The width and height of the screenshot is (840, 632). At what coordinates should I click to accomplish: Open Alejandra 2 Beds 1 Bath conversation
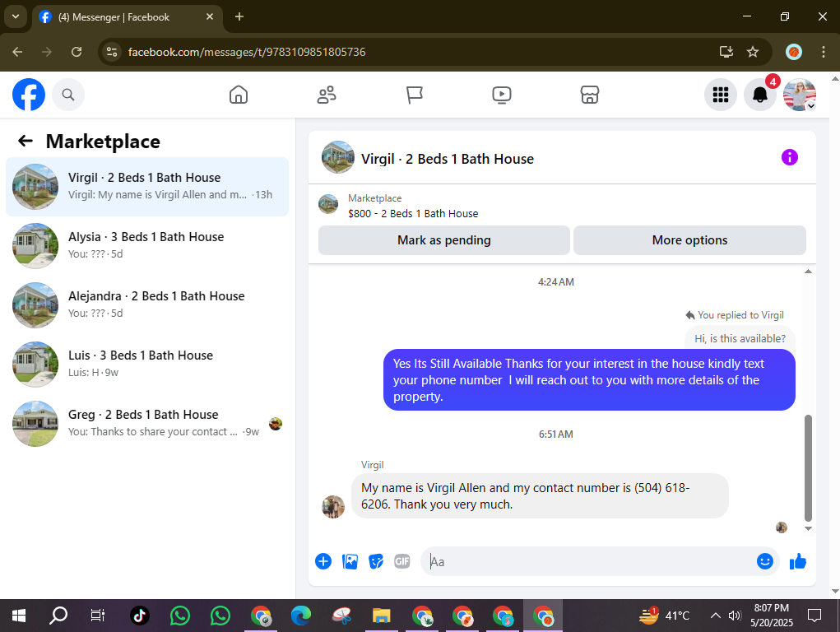click(147, 305)
